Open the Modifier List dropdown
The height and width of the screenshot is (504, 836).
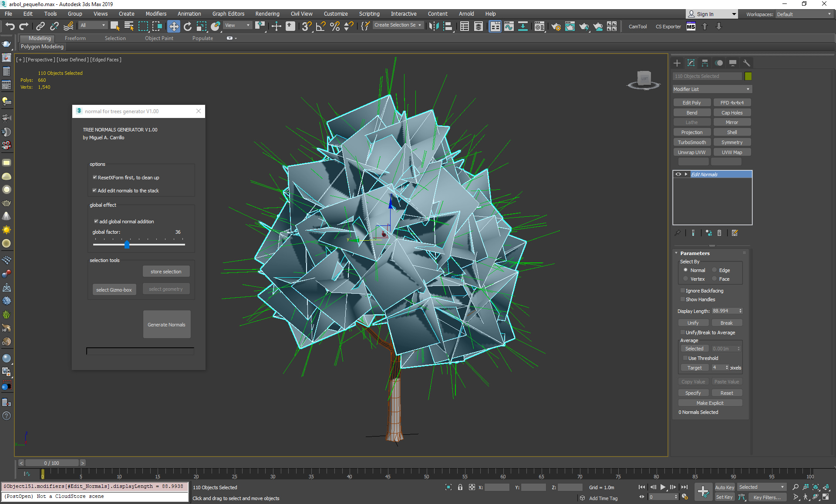coord(712,89)
